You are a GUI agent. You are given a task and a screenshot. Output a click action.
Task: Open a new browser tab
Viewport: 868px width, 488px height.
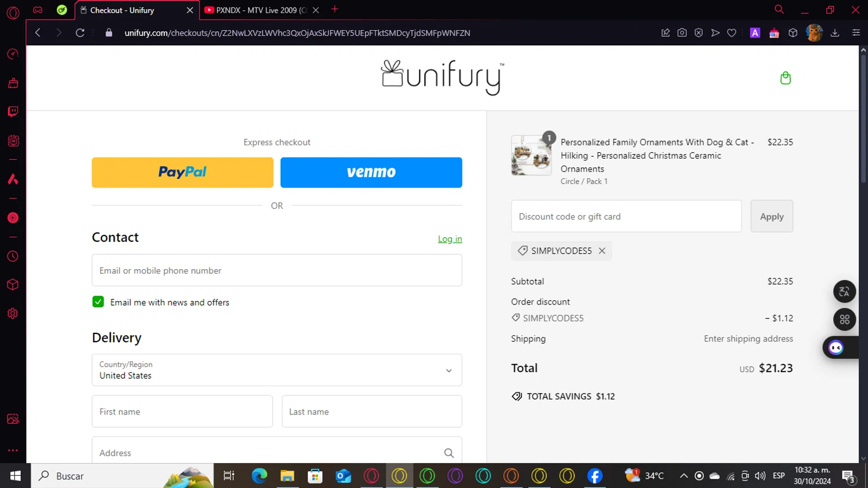pyautogui.click(x=334, y=9)
